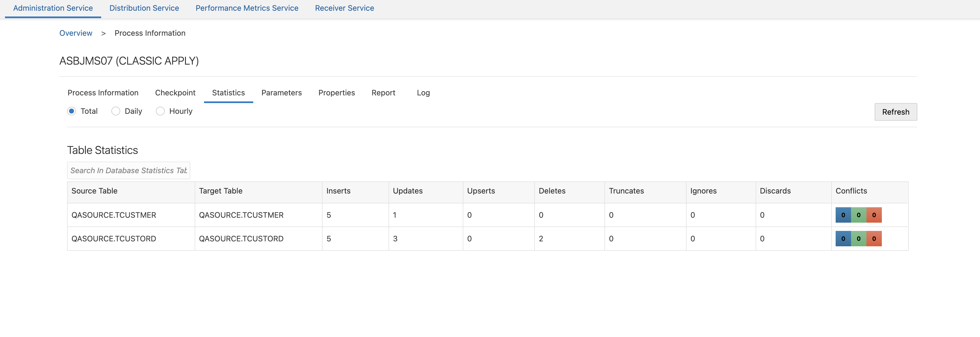
Task: Focus the database statistics search field
Action: click(x=129, y=170)
